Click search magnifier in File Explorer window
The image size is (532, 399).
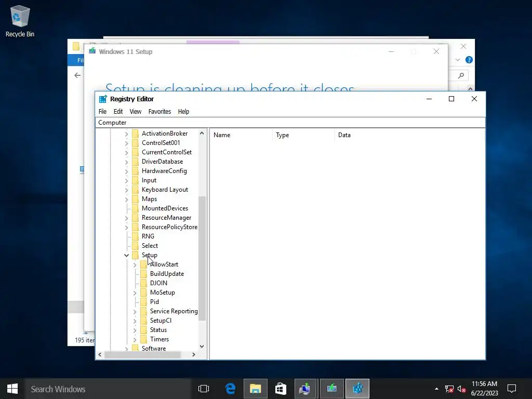461,76
